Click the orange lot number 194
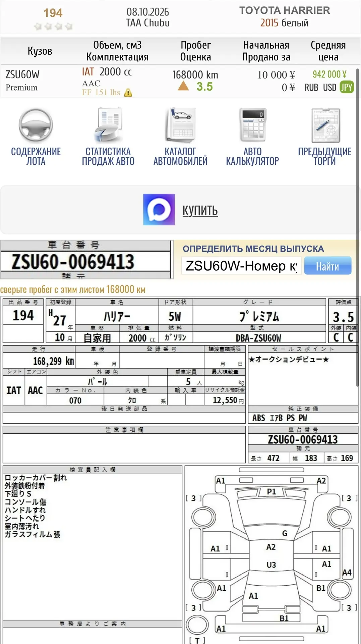 coord(53,13)
